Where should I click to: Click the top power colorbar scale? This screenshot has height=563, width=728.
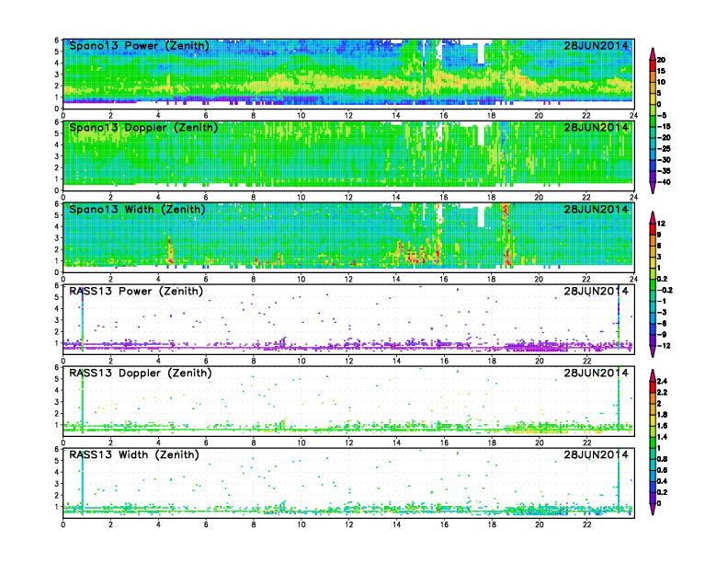(653, 121)
